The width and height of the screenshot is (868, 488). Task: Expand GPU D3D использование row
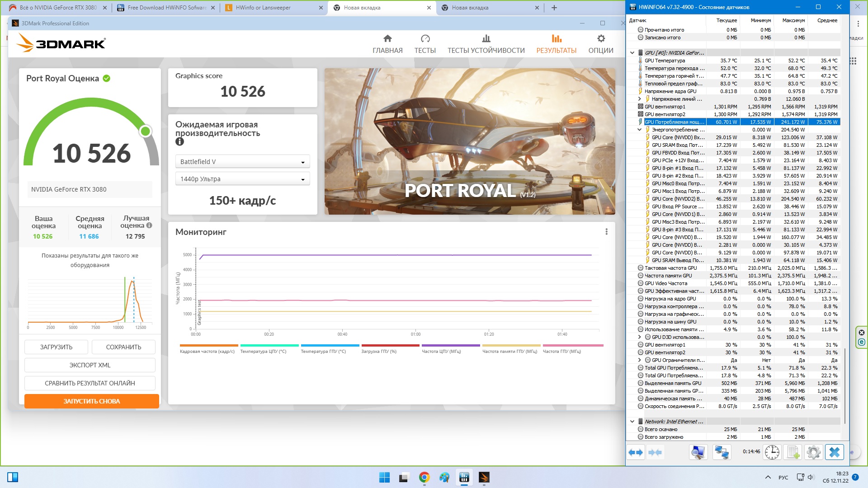point(639,337)
